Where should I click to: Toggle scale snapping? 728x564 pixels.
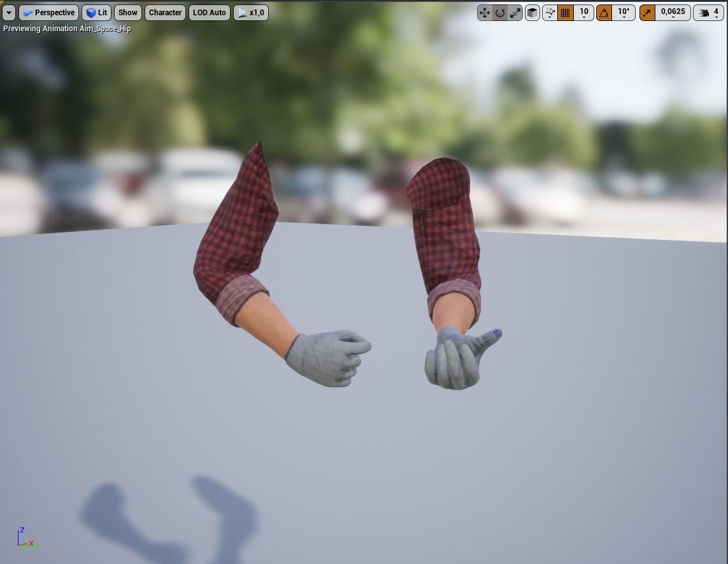[647, 13]
